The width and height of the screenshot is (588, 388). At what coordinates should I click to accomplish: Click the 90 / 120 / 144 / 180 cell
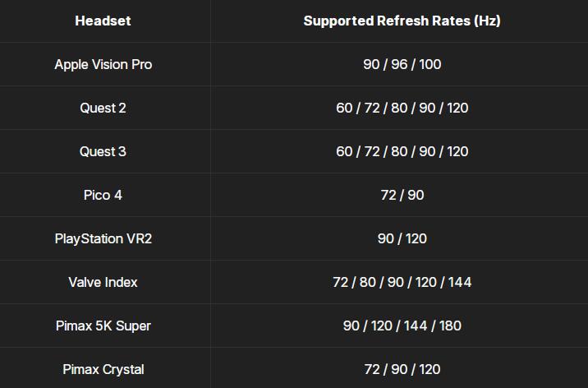[402, 326]
